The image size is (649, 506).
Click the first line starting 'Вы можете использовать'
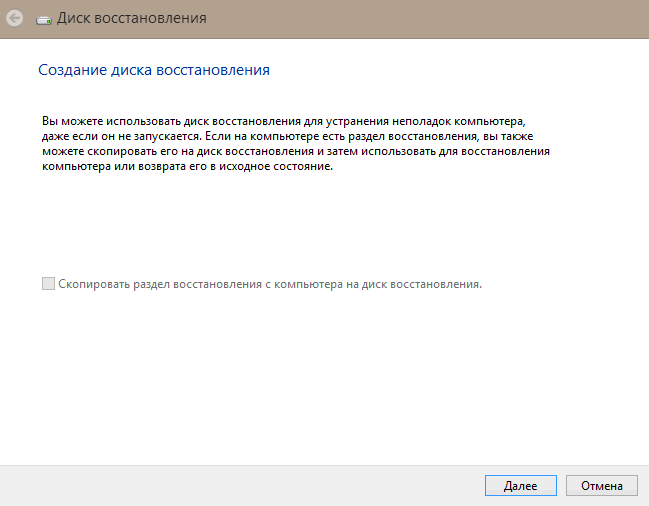pyautogui.click(x=285, y=119)
